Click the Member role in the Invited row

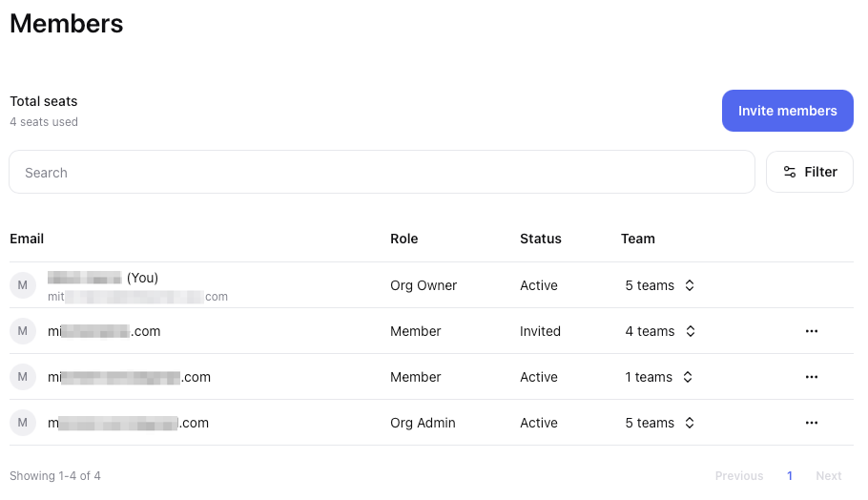click(415, 331)
